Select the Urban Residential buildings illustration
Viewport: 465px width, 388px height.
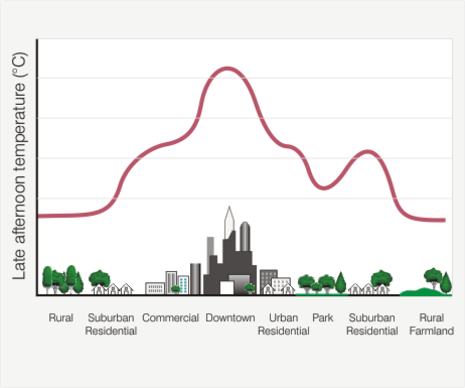(277, 282)
